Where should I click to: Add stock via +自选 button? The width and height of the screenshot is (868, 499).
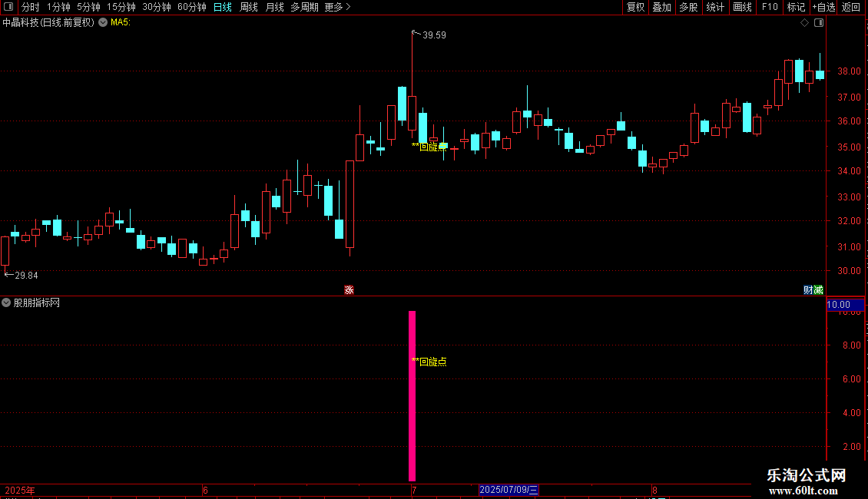pyautogui.click(x=823, y=7)
